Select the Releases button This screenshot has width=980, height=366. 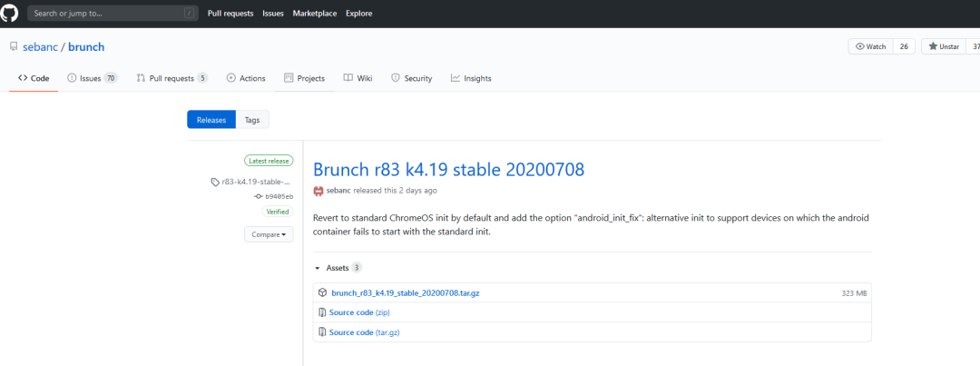pyautogui.click(x=211, y=120)
